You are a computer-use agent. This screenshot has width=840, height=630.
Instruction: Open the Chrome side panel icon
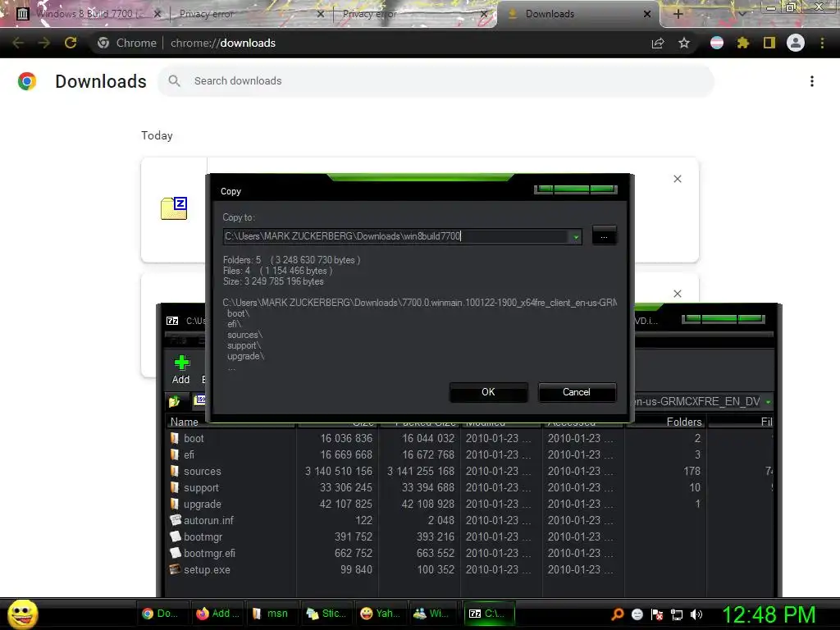[769, 43]
